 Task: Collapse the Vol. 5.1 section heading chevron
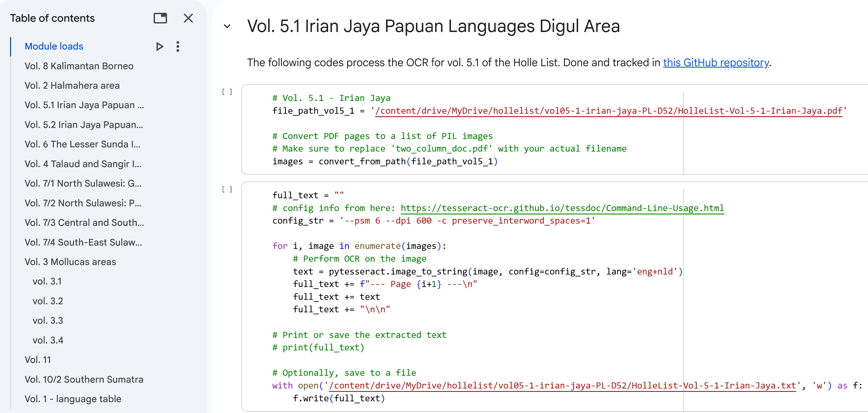click(227, 26)
